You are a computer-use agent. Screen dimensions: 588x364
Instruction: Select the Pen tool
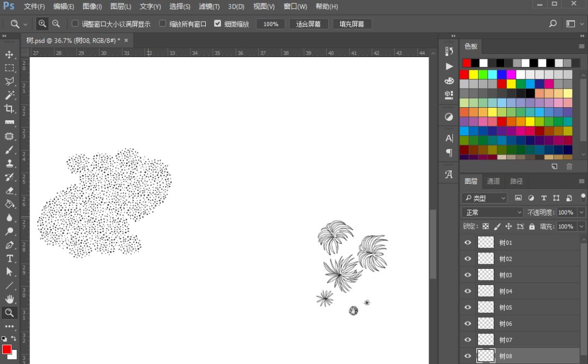(x=9, y=245)
